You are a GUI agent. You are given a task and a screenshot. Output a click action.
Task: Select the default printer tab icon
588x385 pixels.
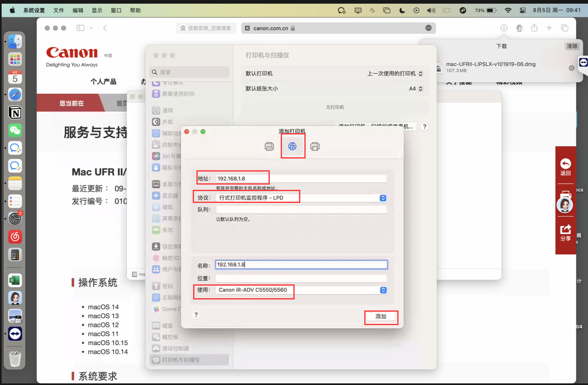(269, 146)
